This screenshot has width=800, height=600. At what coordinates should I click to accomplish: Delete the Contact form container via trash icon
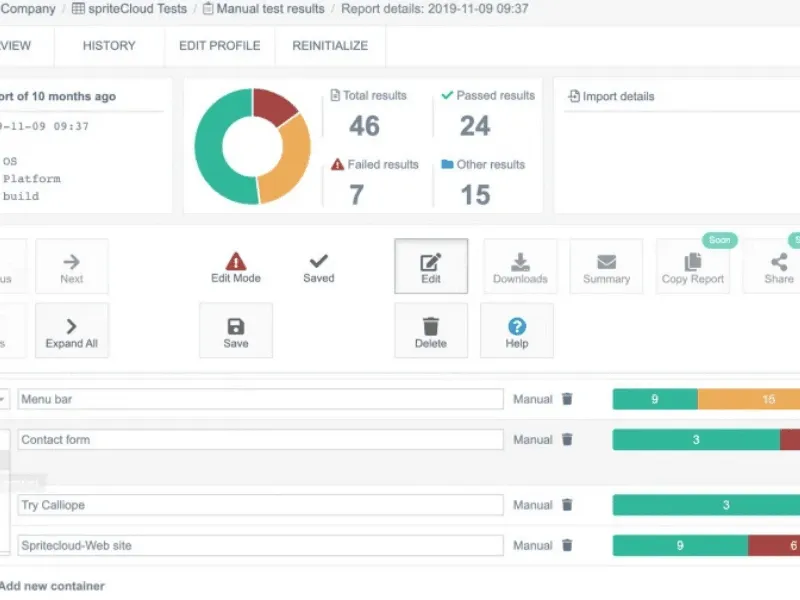click(567, 439)
